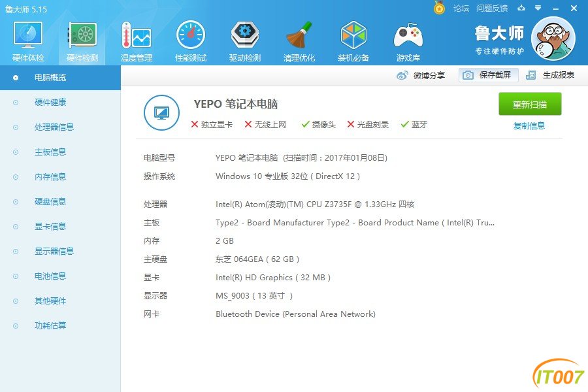Viewport: 588px width, 392px height.
Task: Click the round computer monitor icon
Action: (x=161, y=112)
